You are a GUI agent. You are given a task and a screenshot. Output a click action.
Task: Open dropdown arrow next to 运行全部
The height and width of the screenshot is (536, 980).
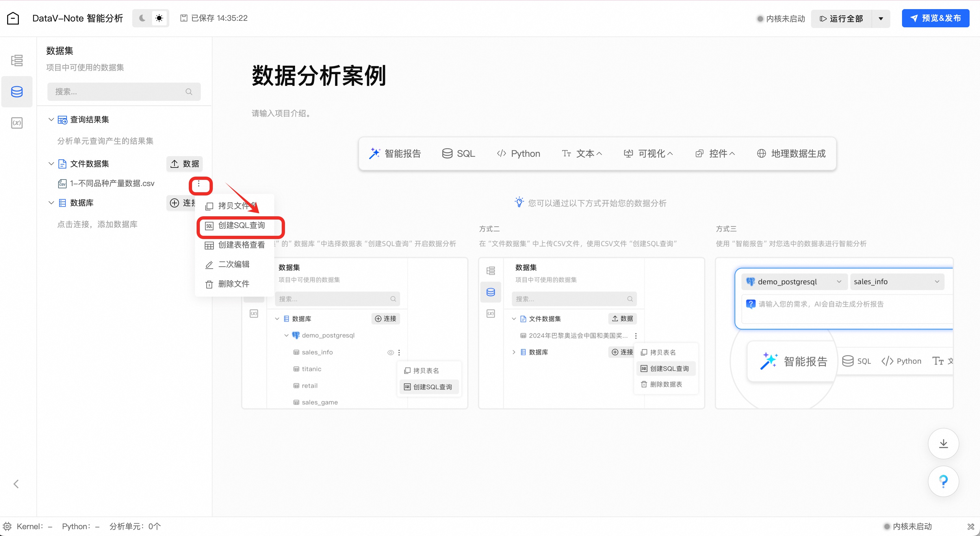pyautogui.click(x=881, y=19)
